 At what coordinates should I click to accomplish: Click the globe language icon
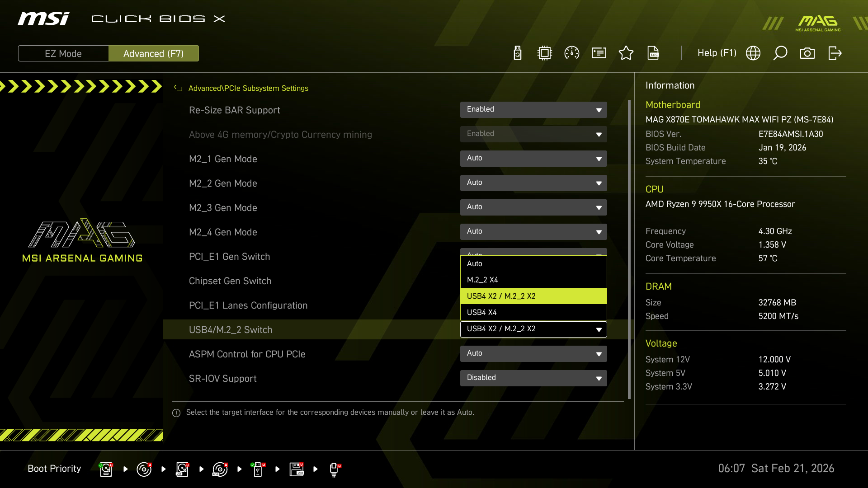[753, 53]
